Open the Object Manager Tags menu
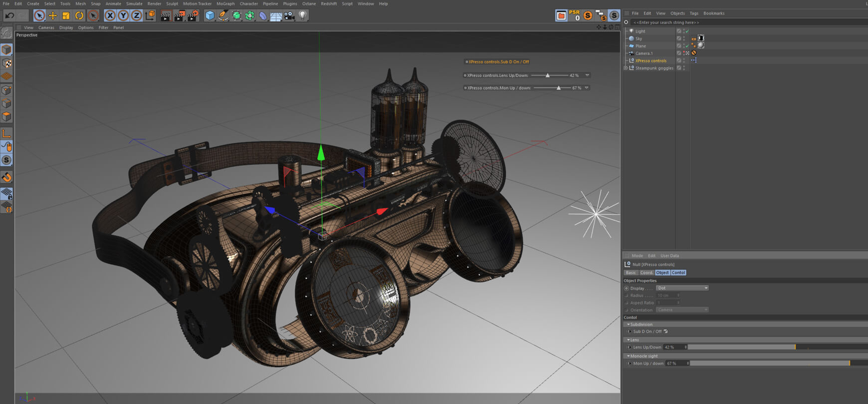868x404 pixels. click(694, 13)
